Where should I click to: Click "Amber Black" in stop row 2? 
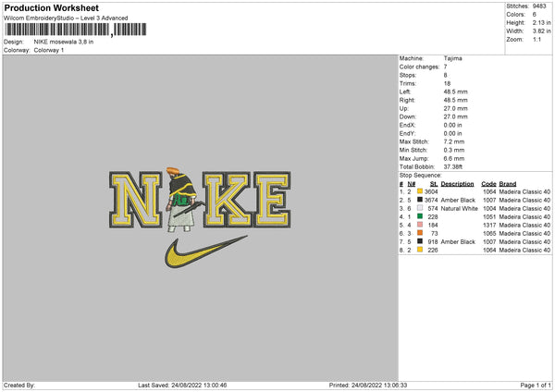click(x=458, y=201)
